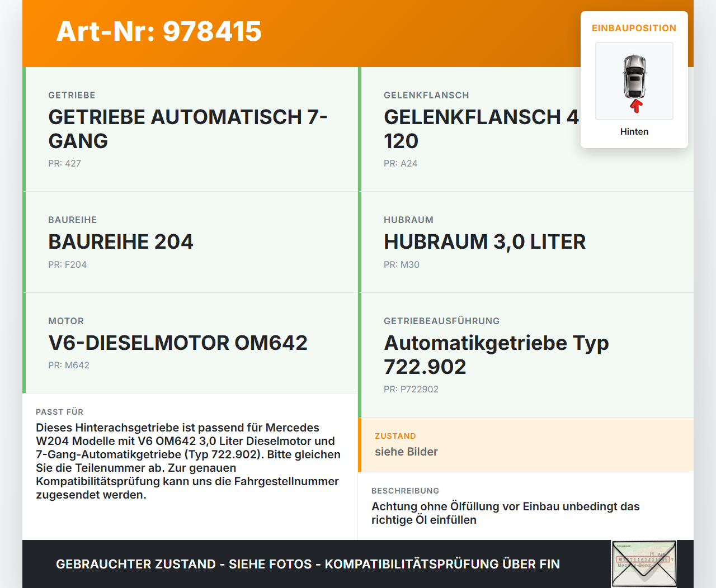Click the car top-view Einbauposition icon
This screenshot has height=588, width=716.
click(634, 80)
